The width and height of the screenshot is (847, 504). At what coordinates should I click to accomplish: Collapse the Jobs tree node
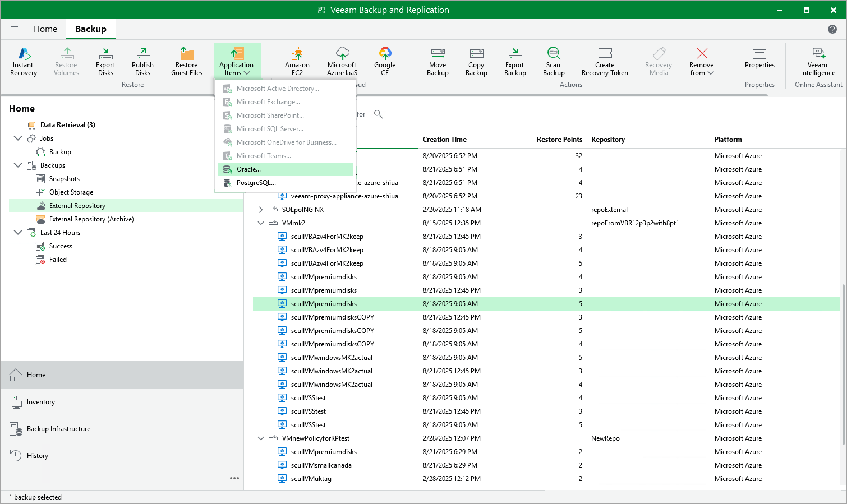point(18,138)
